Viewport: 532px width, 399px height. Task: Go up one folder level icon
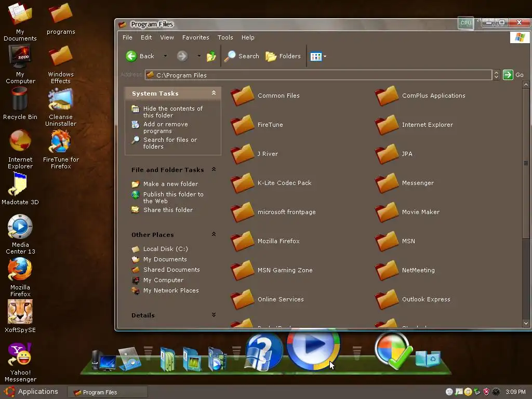[211, 56]
